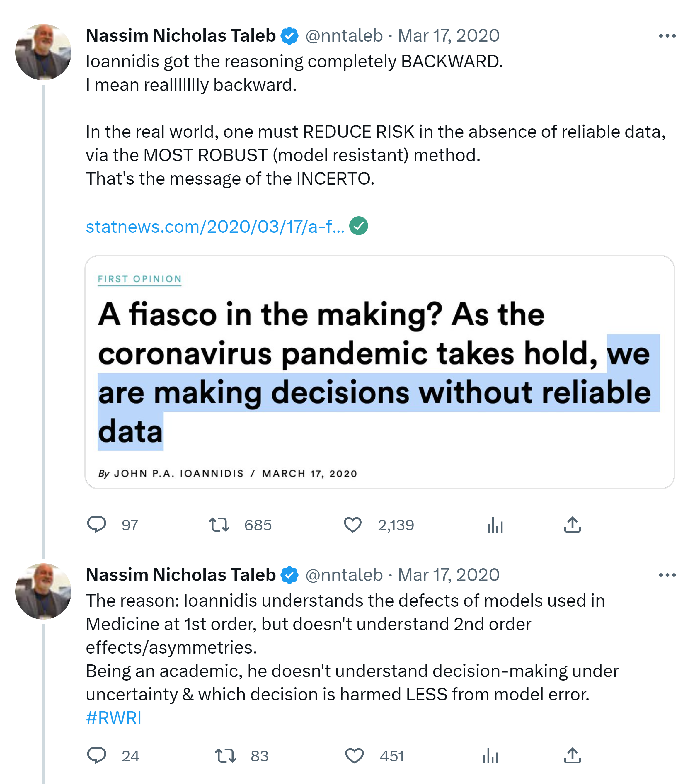This screenshot has height=784, width=695.
Task: Click the #RWRI hashtag
Action: pos(113,718)
